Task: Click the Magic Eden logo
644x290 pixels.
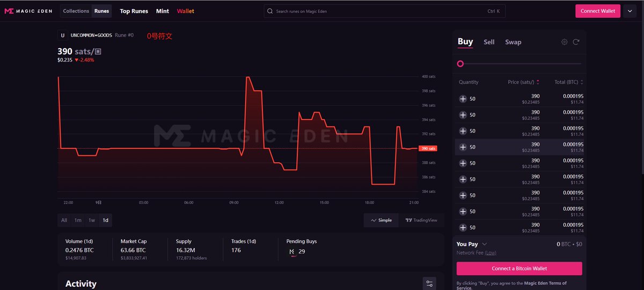Action: tap(28, 11)
